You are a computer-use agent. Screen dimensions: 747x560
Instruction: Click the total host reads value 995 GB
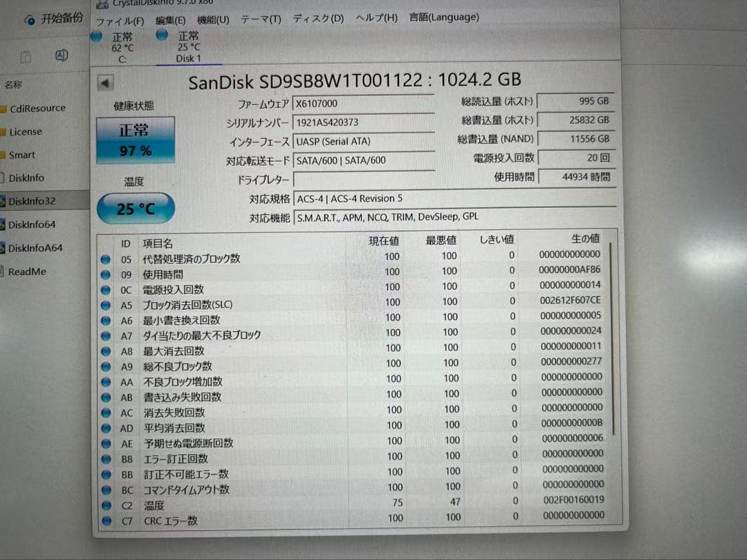click(576, 101)
